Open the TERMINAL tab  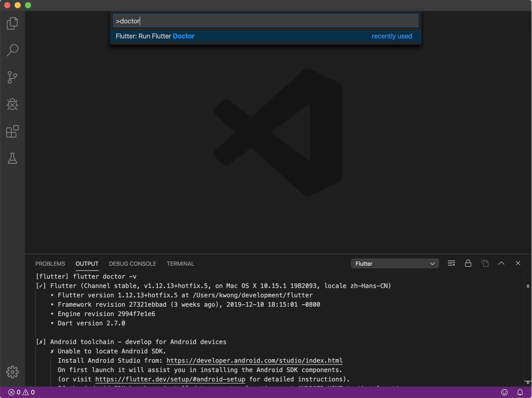tap(180, 264)
